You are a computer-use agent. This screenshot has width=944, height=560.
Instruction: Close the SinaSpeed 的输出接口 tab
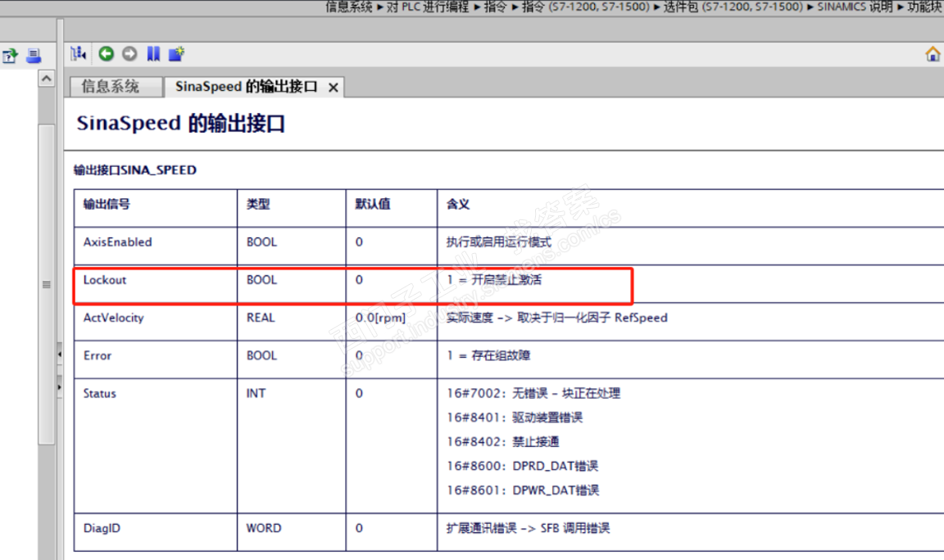point(333,88)
